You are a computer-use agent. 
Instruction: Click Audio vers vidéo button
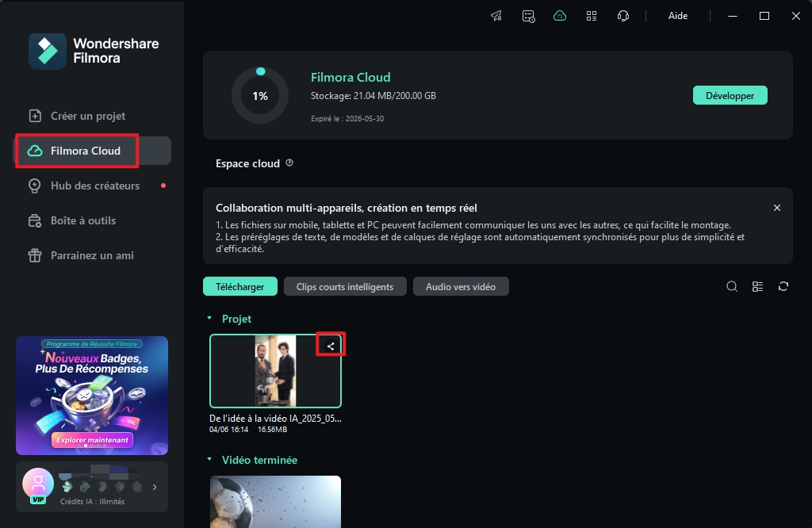(x=461, y=286)
